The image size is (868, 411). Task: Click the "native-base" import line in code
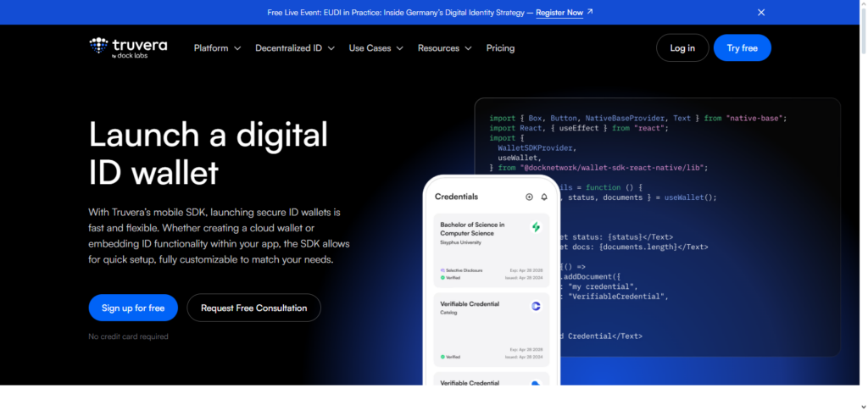click(637, 119)
